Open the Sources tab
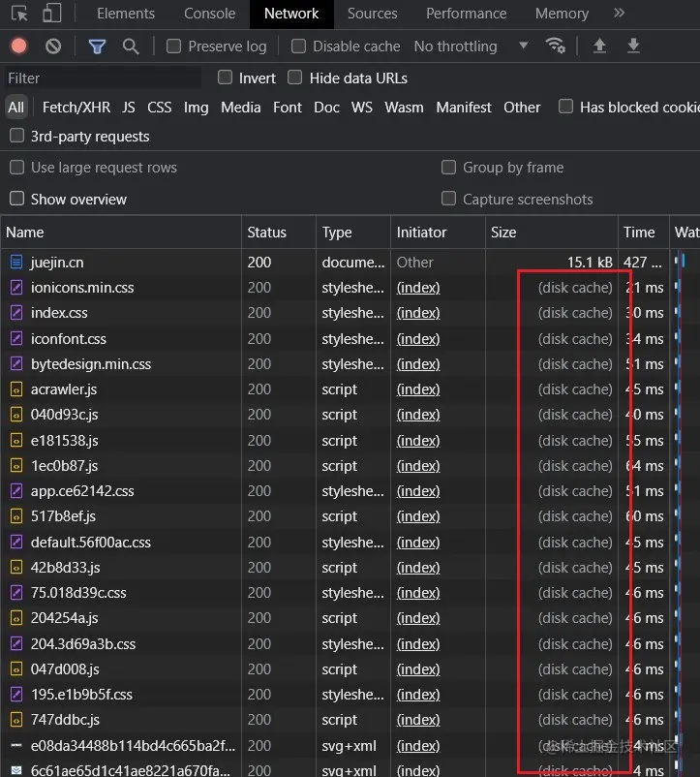 point(373,14)
